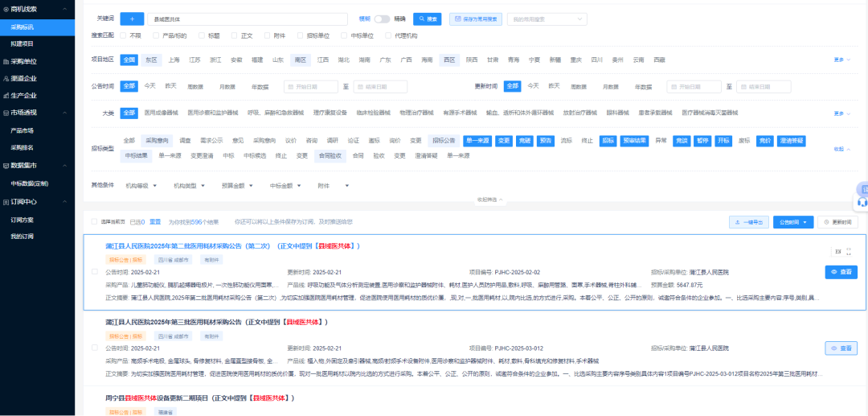Open the 中标金额 dropdown

[x=285, y=186]
